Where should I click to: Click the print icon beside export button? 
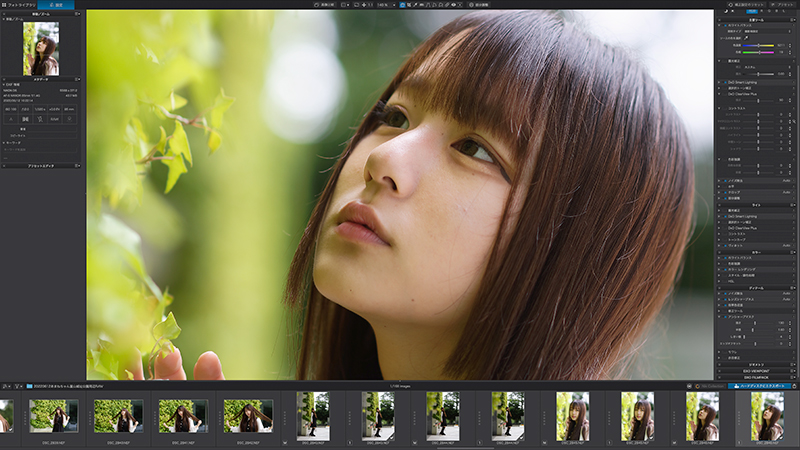point(794,386)
